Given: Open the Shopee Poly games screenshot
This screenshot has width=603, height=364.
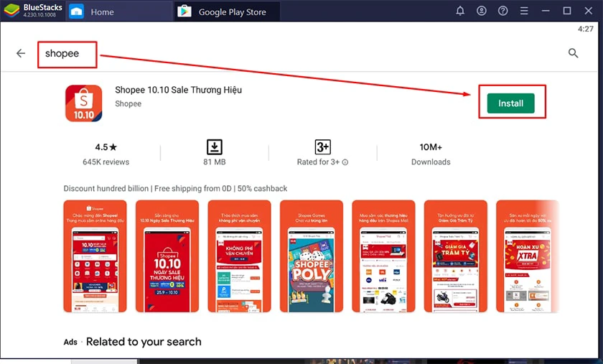Looking at the screenshot, I should pos(312,256).
